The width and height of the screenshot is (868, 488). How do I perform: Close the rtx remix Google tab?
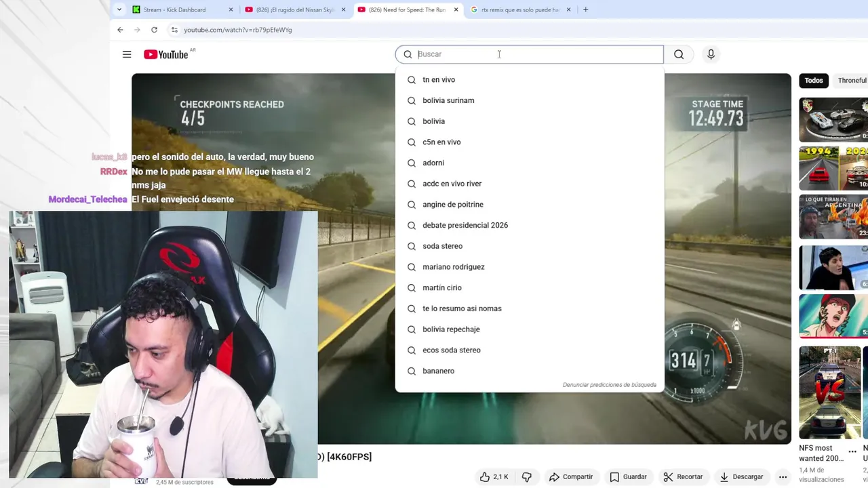568,9
